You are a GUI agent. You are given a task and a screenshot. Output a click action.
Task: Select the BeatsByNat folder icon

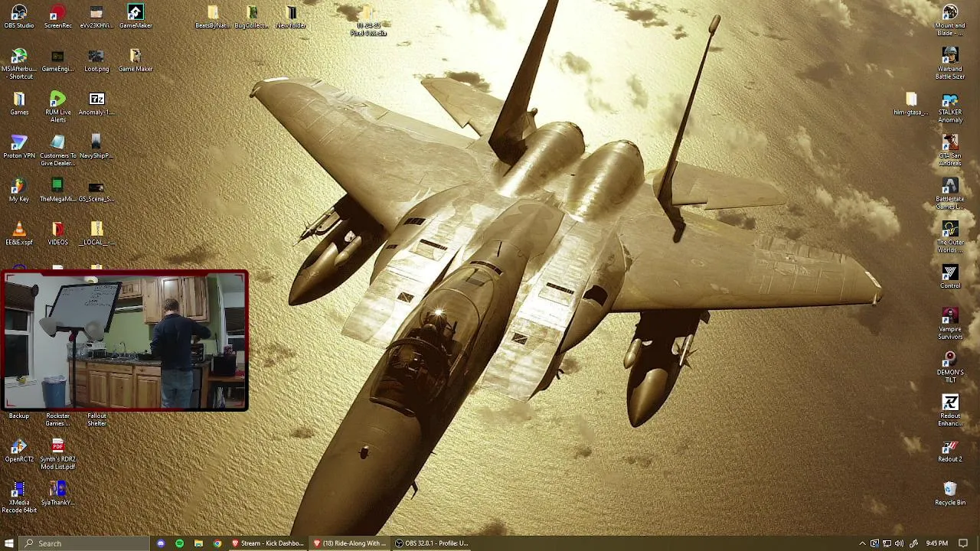[213, 16]
